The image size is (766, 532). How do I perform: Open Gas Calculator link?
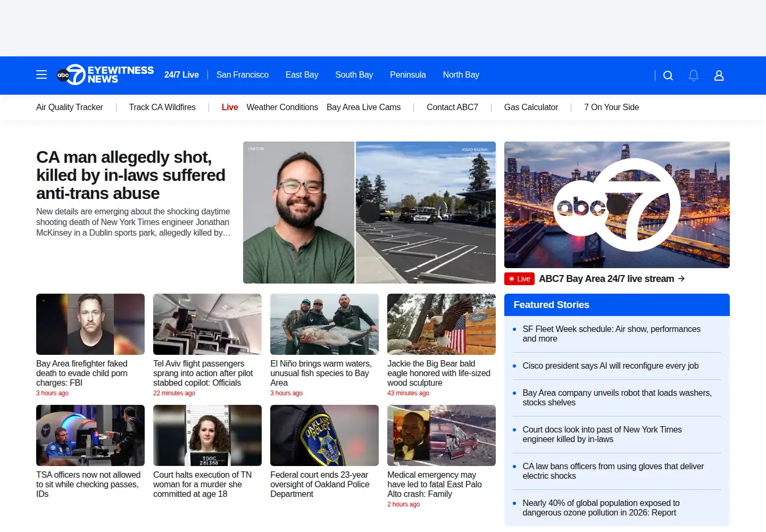pos(531,107)
